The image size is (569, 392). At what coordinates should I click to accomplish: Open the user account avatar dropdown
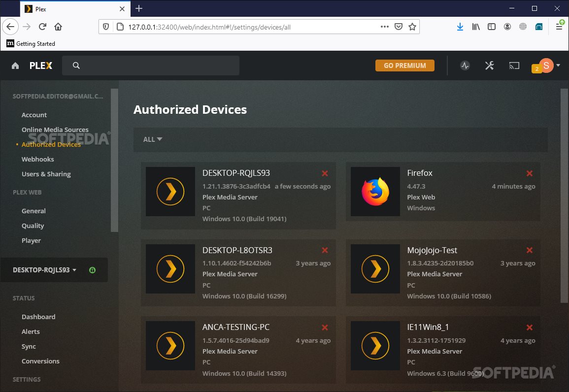[545, 65]
